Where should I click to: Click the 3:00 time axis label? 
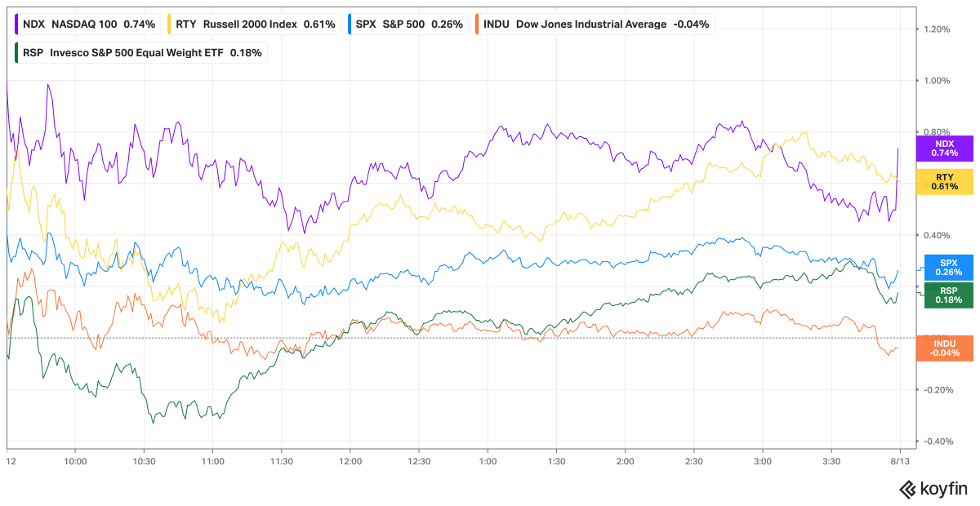[763, 461]
